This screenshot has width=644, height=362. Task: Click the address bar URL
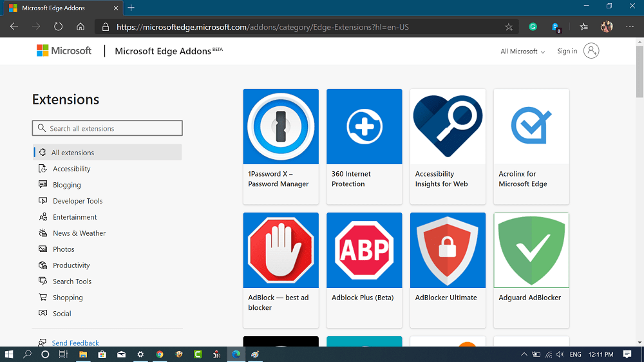point(263,27)
